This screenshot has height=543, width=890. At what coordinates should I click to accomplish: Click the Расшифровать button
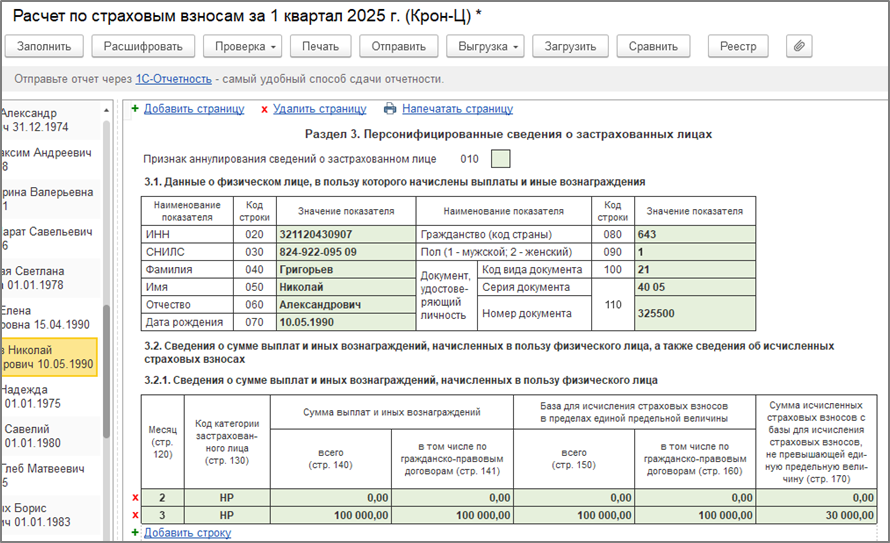coord(143,46)
